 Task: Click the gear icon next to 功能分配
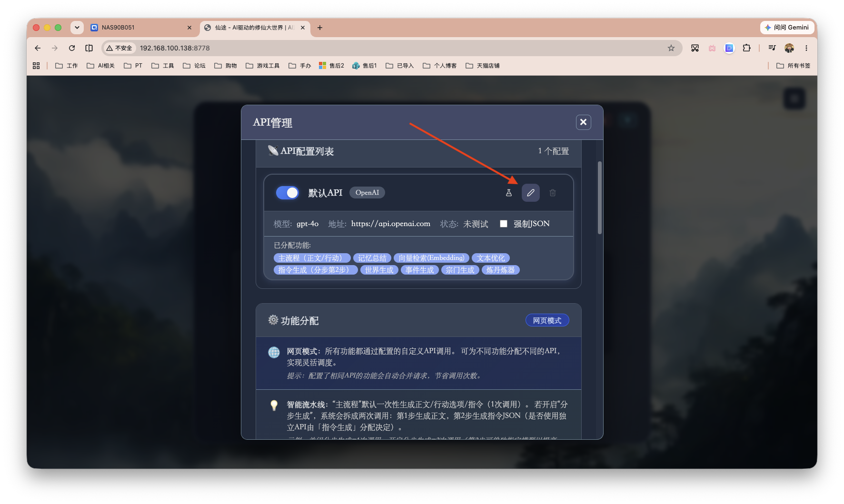tap(273, 320)
